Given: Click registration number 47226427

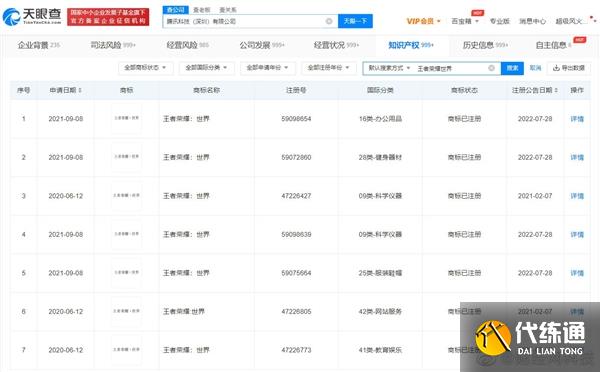Looking at the screenshot, I should click(x=296, y=196).
